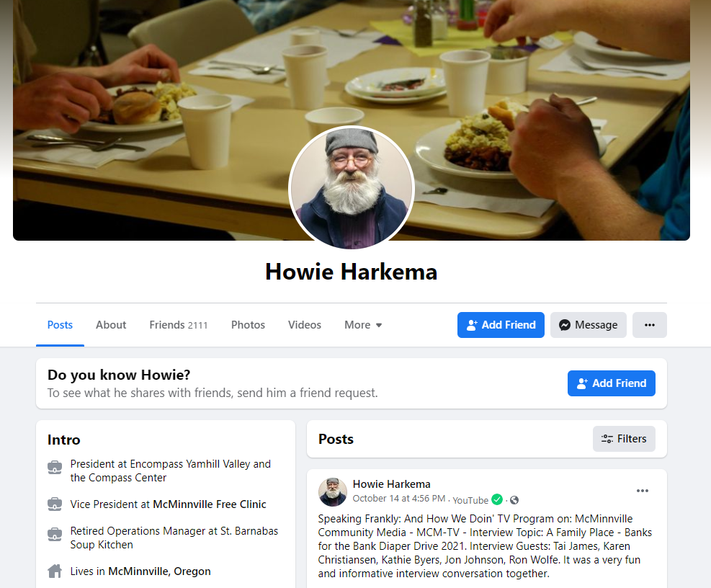This screenshot has width=711, height=588.
Task: Click the briefcase icon beside Encompass Yamhill Valley
Action: 55,468
